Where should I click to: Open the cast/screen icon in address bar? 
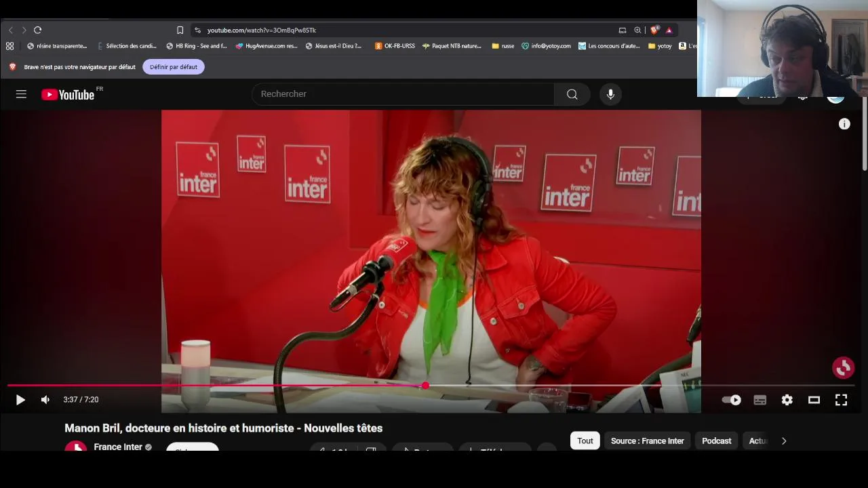[623, 30]
